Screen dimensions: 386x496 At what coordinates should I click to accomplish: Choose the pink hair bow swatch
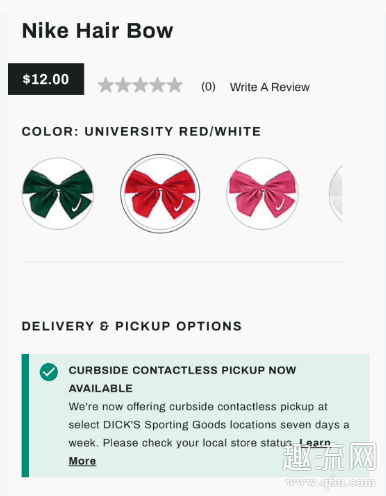click(x=263, y=194)
